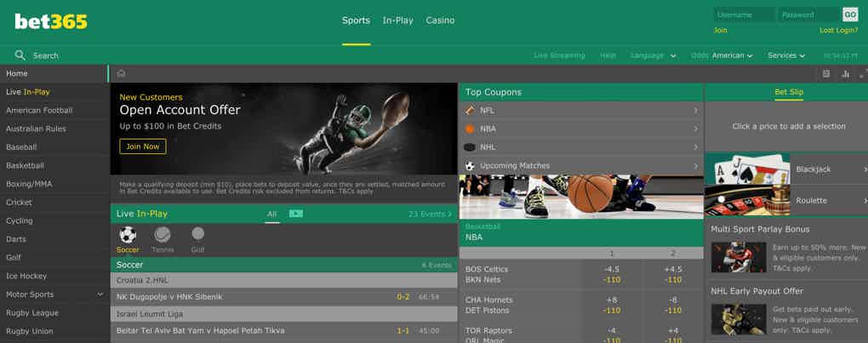Viewport: 868px width, 343px height.
Task: Open the Roulette wheel thumbnail
Action: click(x=747, y=200)
